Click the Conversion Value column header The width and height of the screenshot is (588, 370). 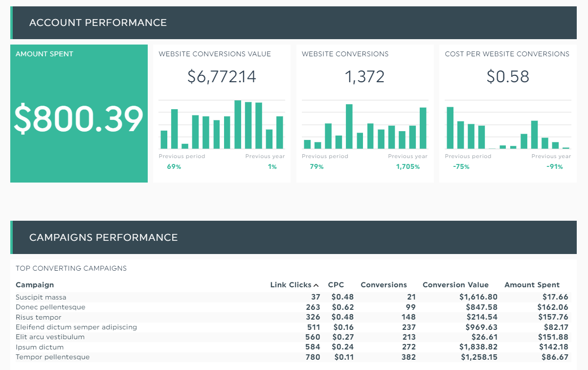click(455, 285)
